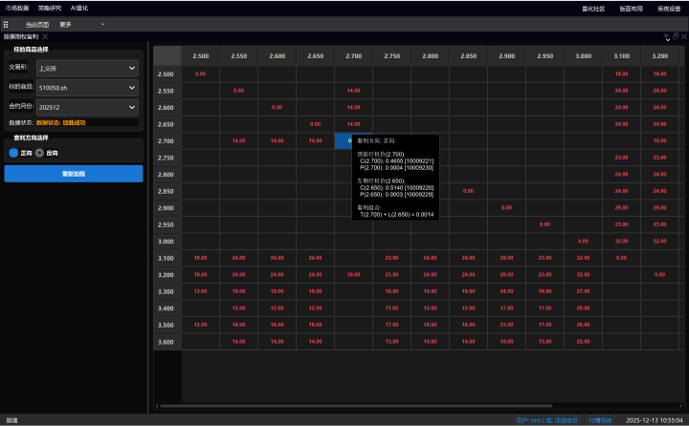Open the 策略研究 menu
The width and height of the screenshot is (689, 426).
tap(50, 7)
